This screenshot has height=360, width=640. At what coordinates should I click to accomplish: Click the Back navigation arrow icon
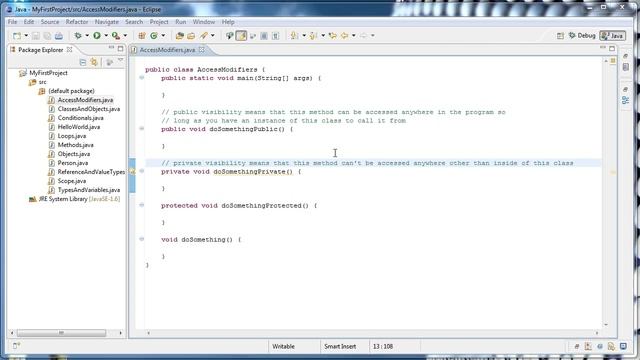coord(344,36)
